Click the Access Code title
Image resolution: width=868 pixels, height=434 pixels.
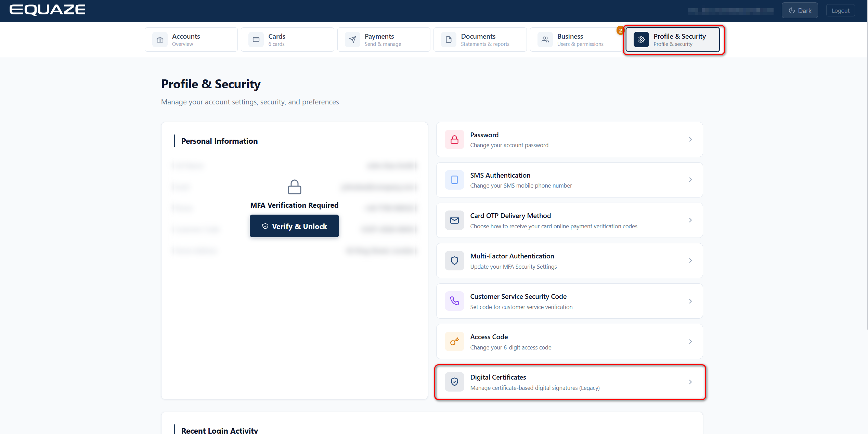coord(489,337)
